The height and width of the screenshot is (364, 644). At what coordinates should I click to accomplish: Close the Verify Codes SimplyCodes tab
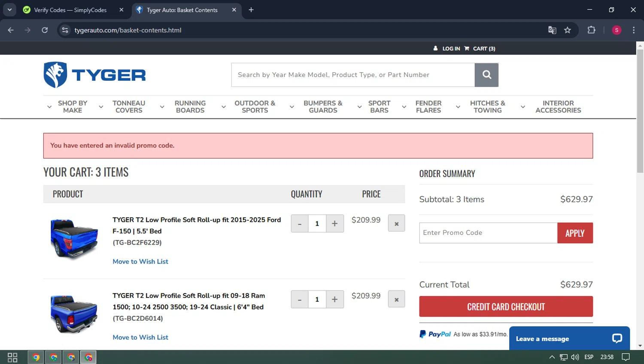pos(122,10)
